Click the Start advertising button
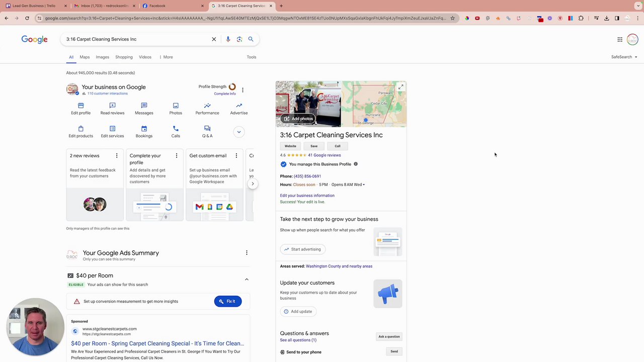644x362 pixels. point(302,249)
